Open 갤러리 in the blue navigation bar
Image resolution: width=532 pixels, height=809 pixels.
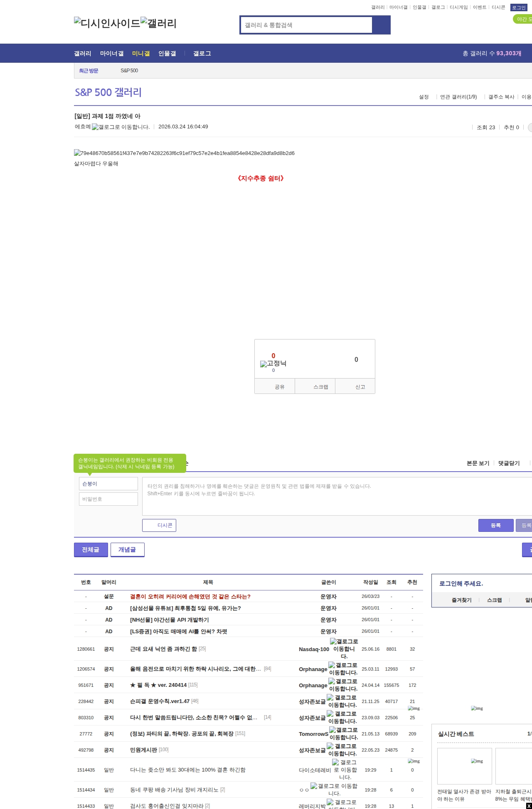(83, 54)
